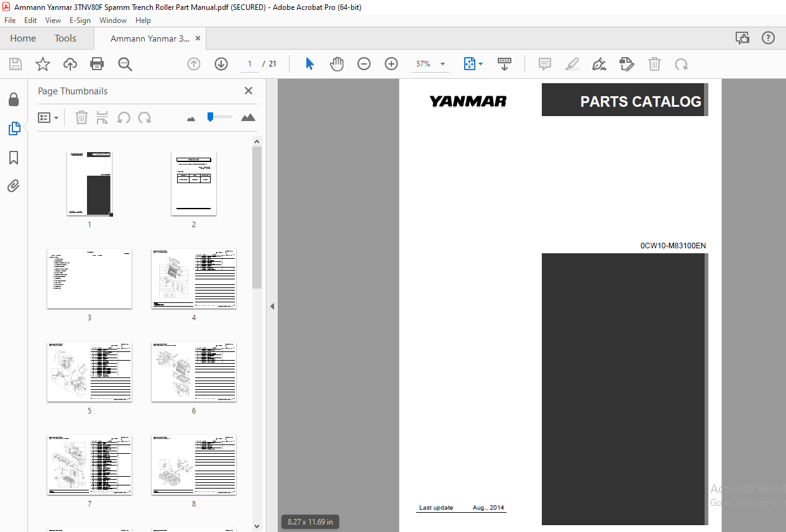Screen dimensions: 786x532
Task: Open the E-Sign menu
Action: pyautogui.click(x=80, y=20)
